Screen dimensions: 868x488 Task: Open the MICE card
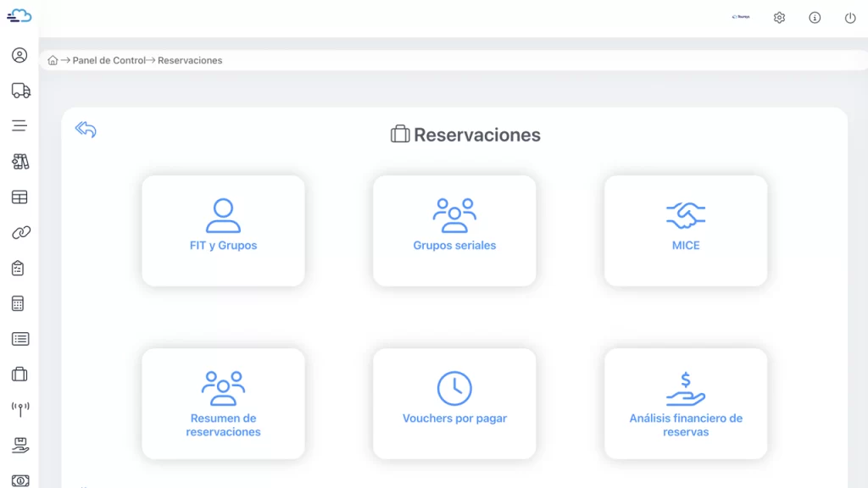[x=685, y=230]
